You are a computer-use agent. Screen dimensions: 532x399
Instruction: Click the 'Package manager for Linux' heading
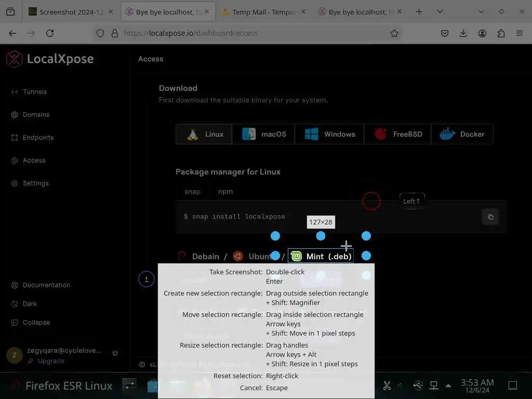click(x=228, y=171)
